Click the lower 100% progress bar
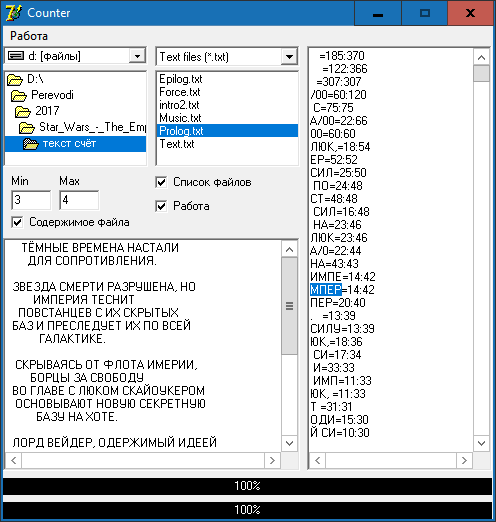The height and width of the screenshot is (522, 496). coord(247,510)
